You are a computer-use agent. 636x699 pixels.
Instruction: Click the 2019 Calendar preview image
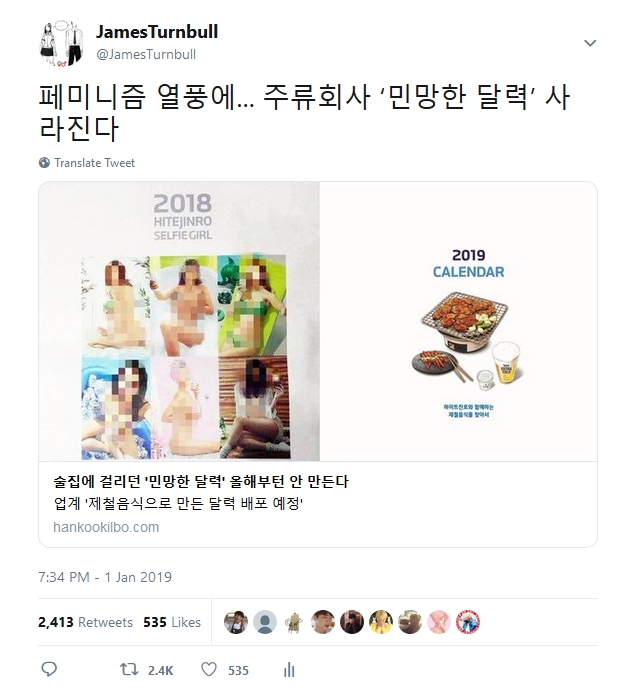pos(459,321)
